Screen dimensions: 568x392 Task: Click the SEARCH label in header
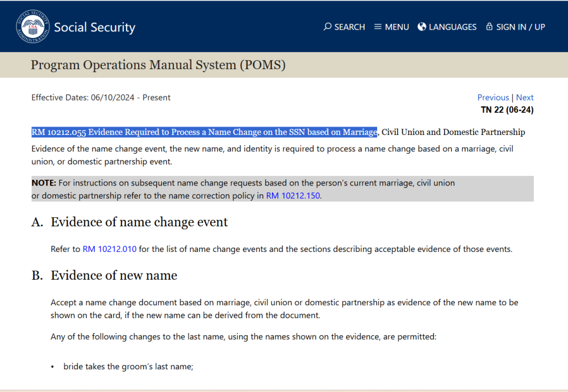pos(349,27)
